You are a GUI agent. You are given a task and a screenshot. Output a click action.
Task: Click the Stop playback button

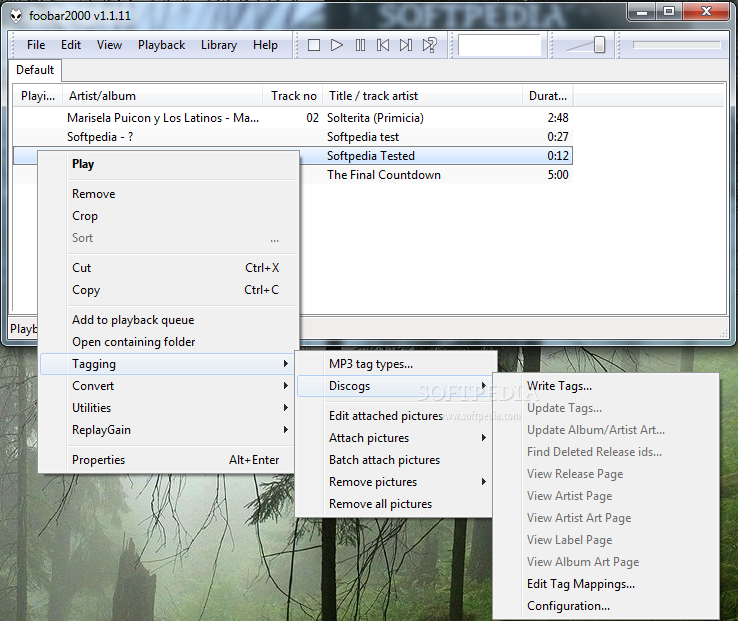(x=313, y=45)
